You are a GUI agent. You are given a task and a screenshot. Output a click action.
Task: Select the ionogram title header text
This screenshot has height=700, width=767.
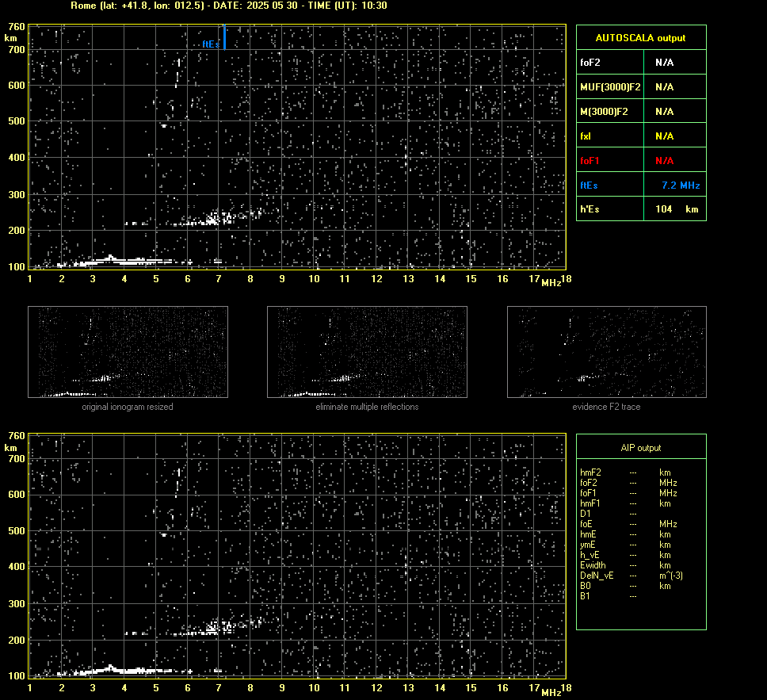(x=229, y=6)
